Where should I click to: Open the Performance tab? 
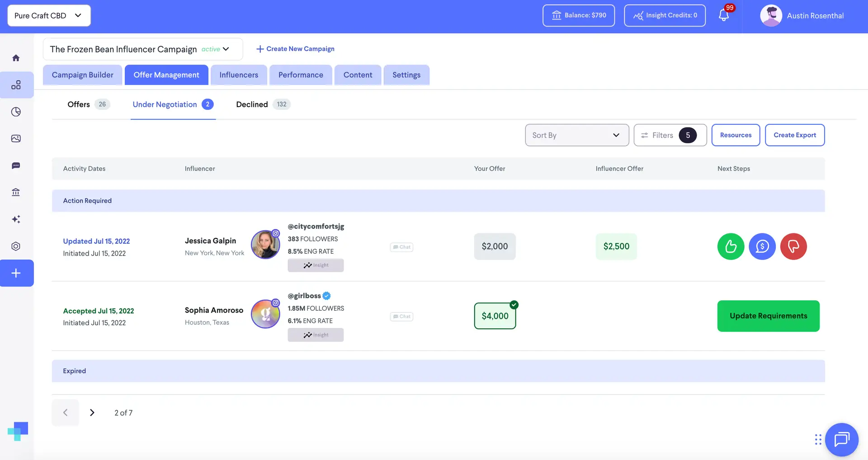click(300, 75)
